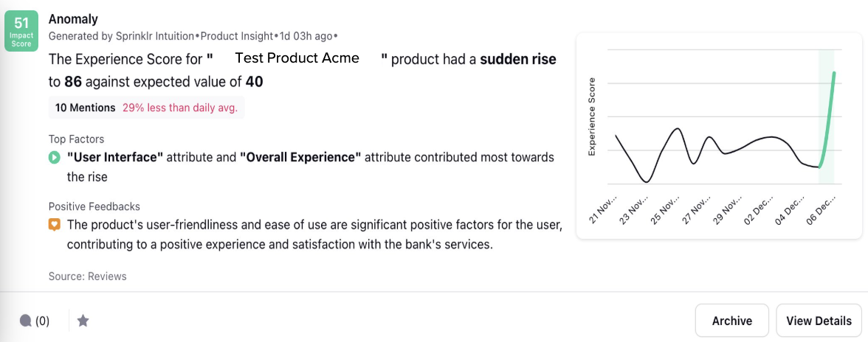The image size is (868, 342).
Task: Click the Source: Reviews label
Action: 87,276
